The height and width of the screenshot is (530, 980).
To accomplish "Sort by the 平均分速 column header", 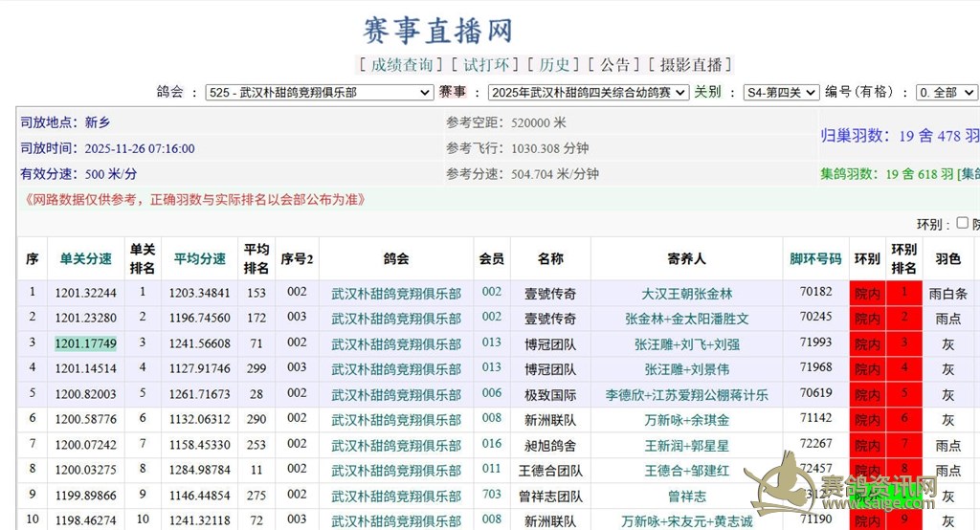I will [200, 258].
